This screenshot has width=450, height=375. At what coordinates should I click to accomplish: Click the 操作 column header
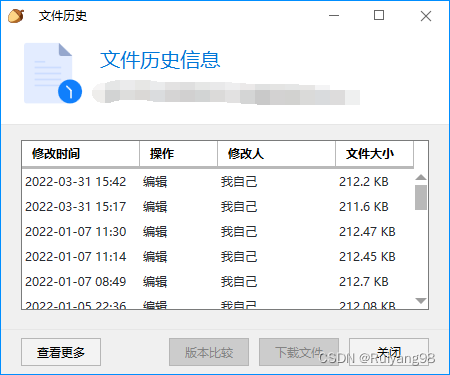178,154
